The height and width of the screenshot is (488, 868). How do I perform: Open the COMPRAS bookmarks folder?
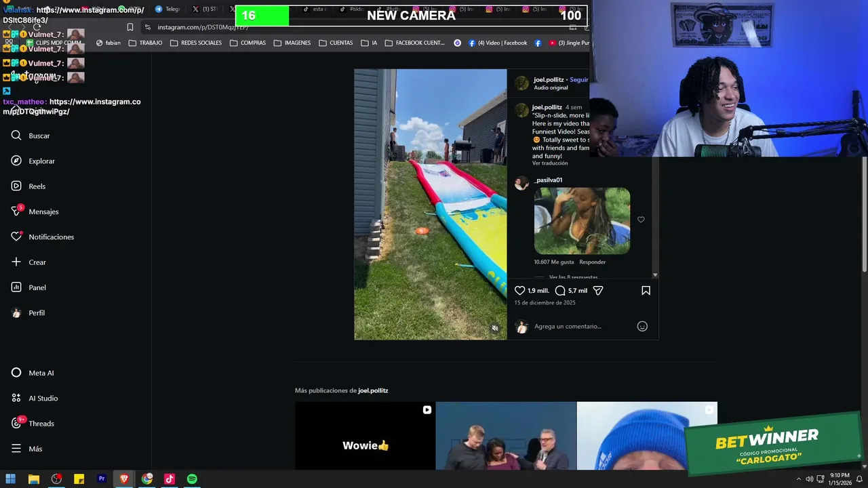click(x=248, y=43)
